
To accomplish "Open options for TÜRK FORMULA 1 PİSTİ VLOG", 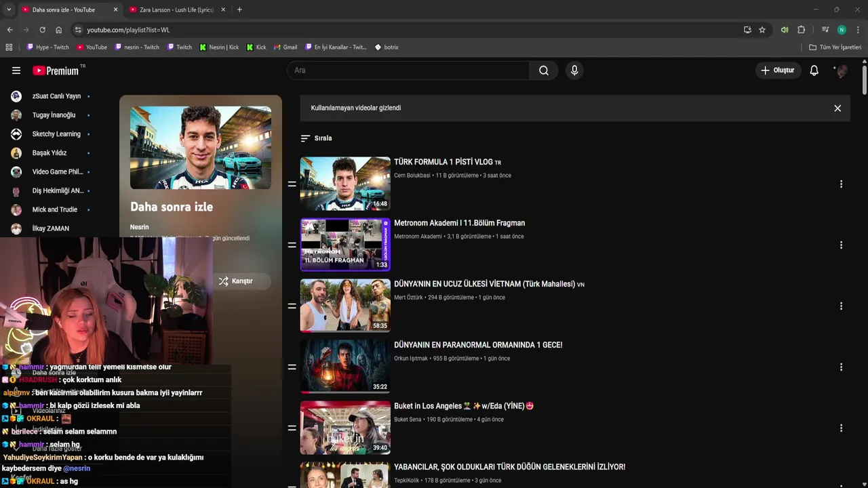I will [841, 184].
